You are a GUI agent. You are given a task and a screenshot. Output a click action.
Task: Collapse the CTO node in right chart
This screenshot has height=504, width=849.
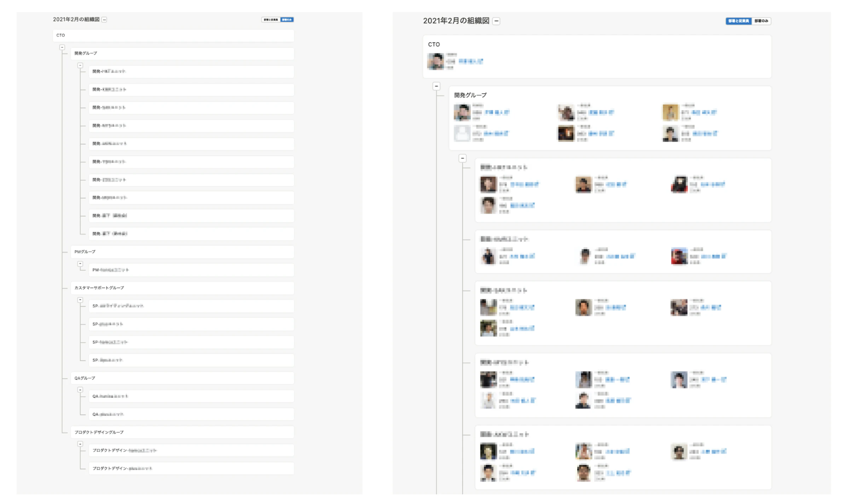(x=436, y=86)
